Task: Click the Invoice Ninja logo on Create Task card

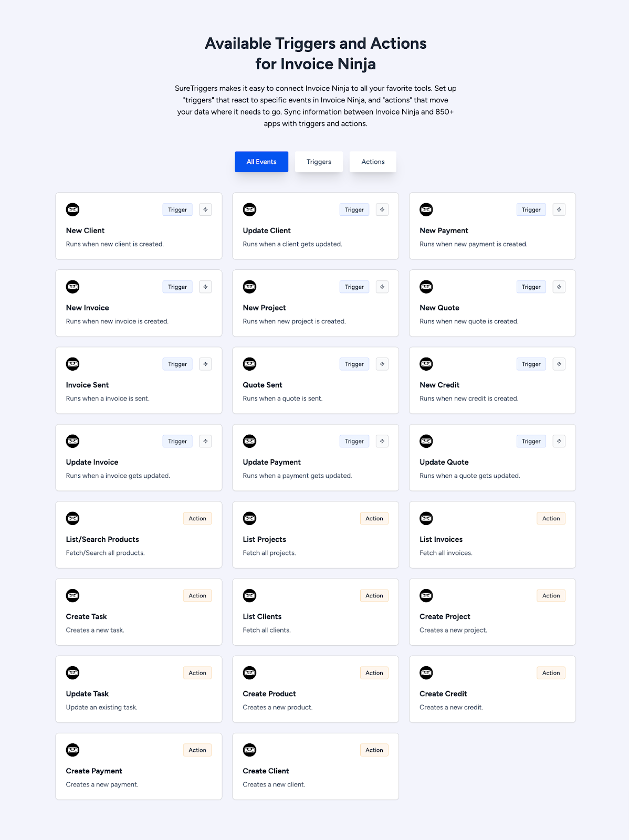Action: (73, 595)
